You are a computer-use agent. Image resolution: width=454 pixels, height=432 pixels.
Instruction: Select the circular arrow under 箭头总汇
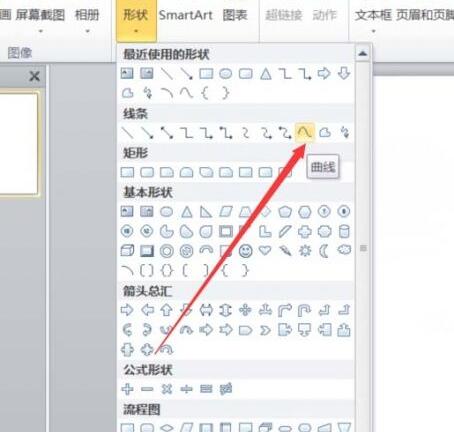point(167,350)
